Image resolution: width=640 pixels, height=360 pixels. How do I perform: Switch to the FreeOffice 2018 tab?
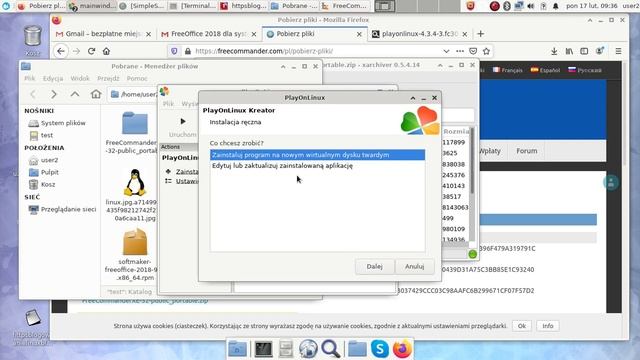click(x=209, y=34)
